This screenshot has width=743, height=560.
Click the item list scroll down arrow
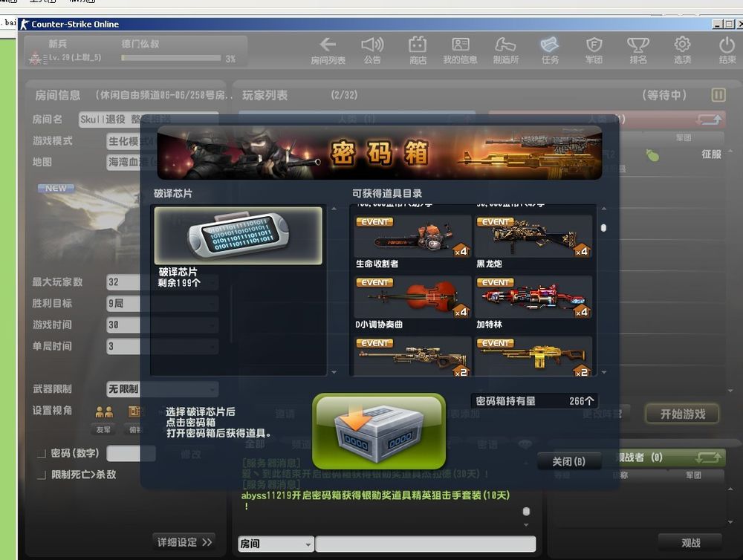click(603, 372)
